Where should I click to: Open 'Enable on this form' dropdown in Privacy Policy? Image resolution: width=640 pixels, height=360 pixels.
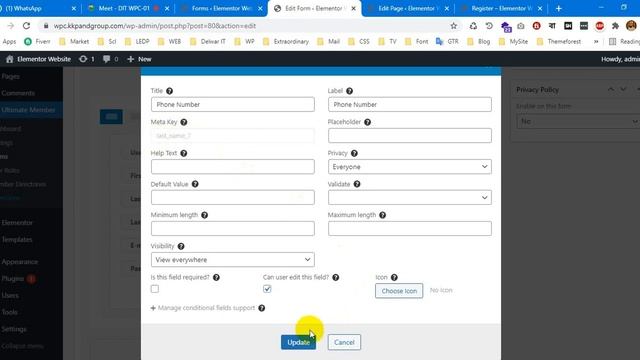click(x=578, y=122)
